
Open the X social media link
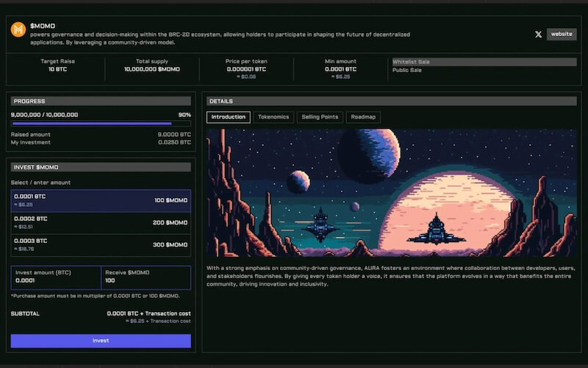pyautogui.click(x=538, y=34)
